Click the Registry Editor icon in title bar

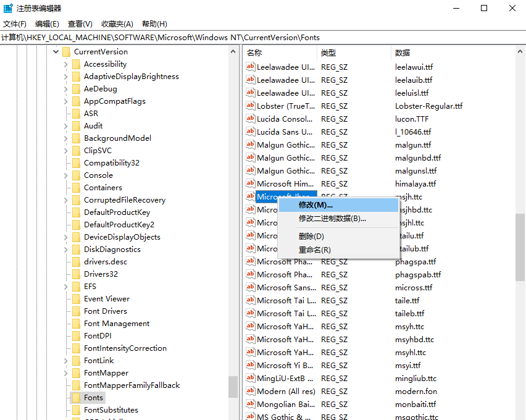coord(7,8)
